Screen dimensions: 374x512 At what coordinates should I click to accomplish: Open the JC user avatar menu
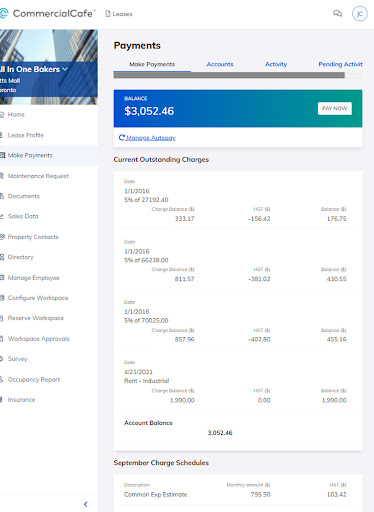[x=360, y=14]
